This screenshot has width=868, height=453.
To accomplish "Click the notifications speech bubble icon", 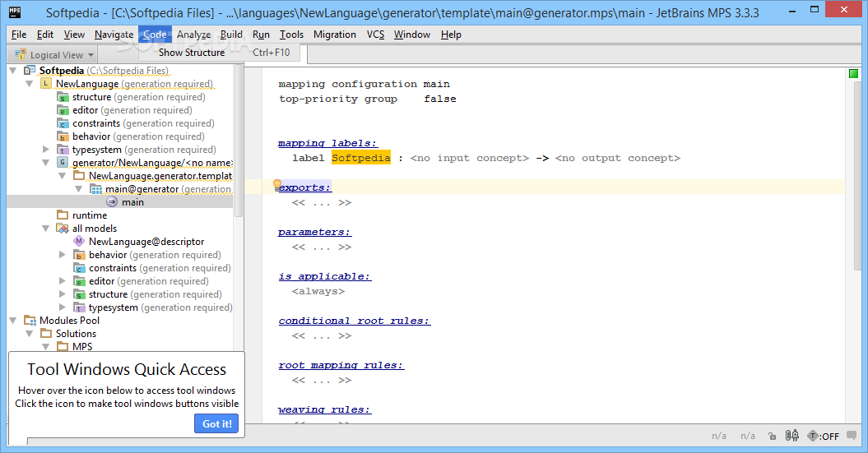I will [852, 435].
